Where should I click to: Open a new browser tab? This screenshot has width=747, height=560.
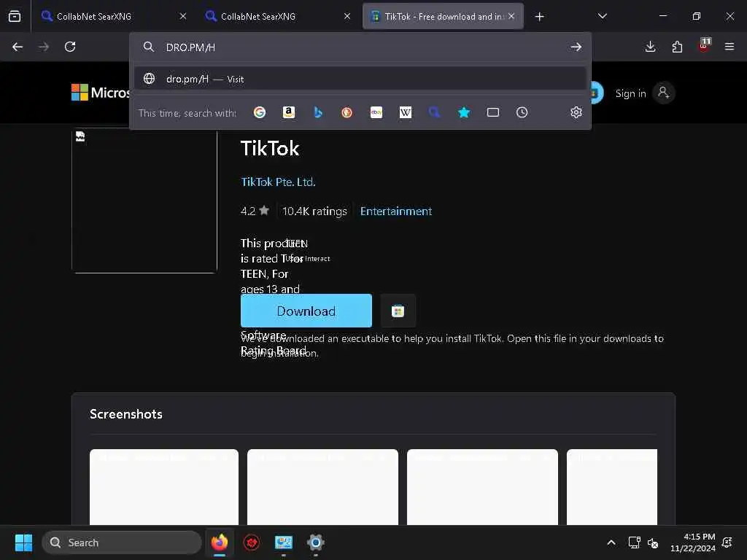point(539,17)
